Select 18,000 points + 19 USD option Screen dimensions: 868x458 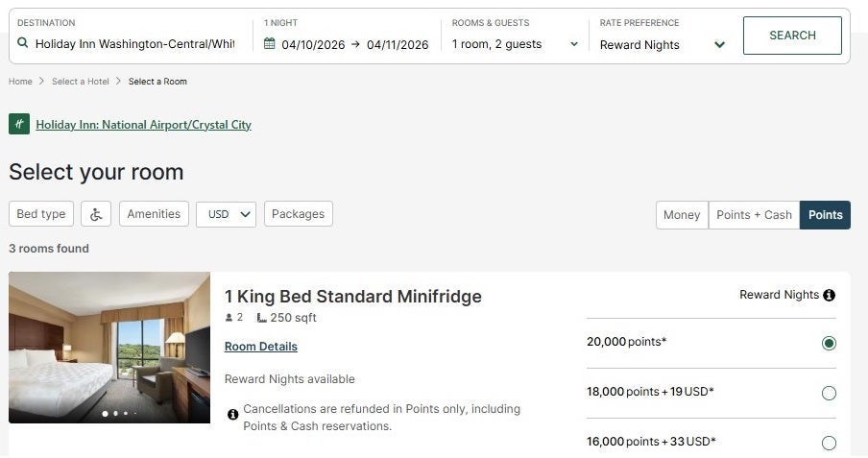(829, 394)
